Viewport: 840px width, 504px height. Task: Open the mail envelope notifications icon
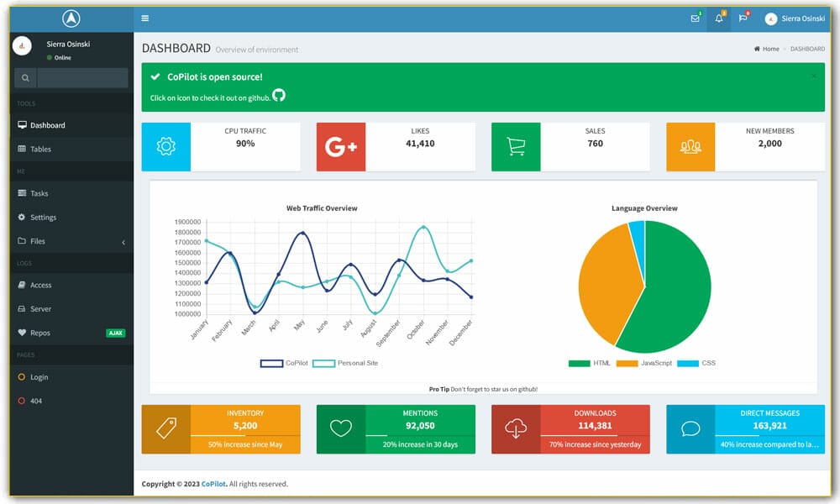pyautogui.click(x=695, y=18)
